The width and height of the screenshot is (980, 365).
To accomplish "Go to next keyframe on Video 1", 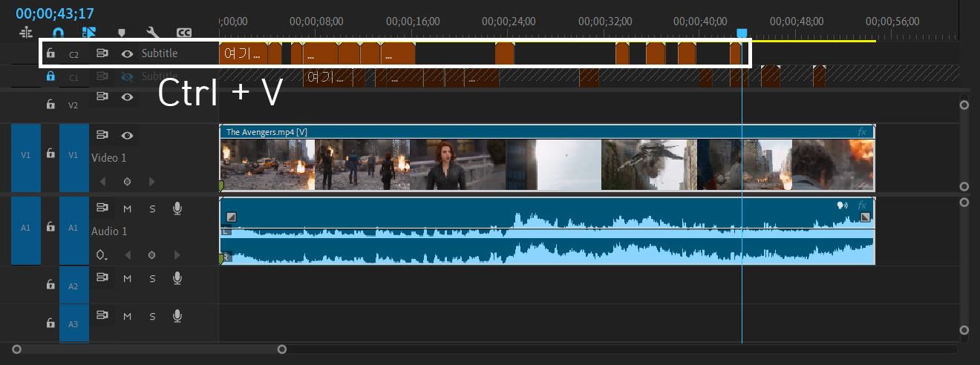I will 151,181.
